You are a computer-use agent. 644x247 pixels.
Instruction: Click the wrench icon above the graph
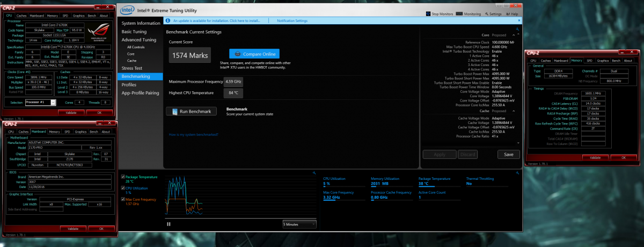click(x=314, y=174)
